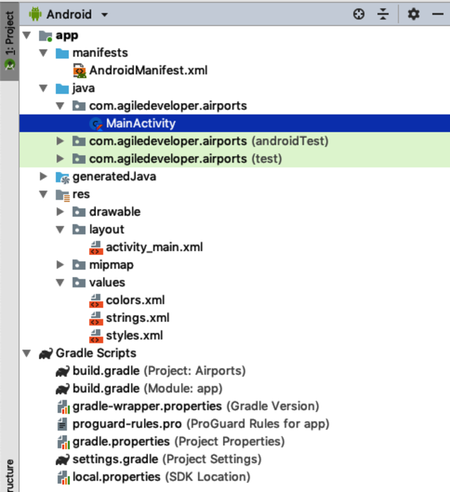
Task: Click the styles.xml file icon
Action: (x=96, y=336)
